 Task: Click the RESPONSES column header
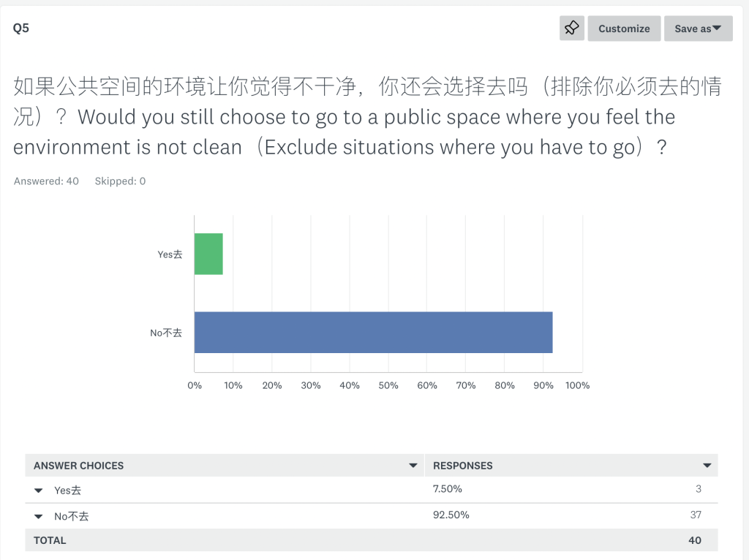coord(463,466)
